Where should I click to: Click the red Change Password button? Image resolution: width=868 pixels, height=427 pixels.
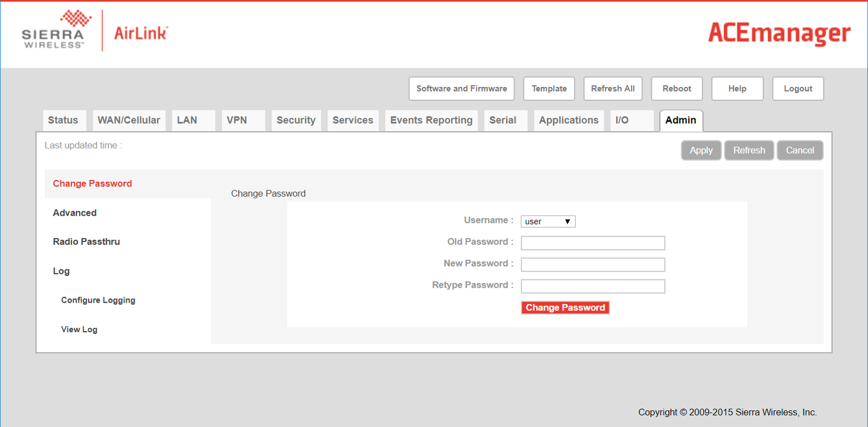click(x=565, y=308)
